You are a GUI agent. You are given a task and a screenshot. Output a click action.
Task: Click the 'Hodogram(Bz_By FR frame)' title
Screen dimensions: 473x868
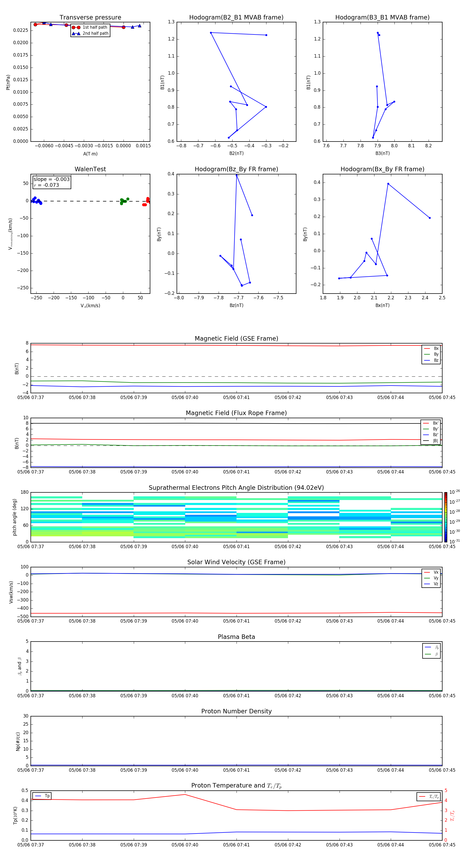tap(236, 169)
